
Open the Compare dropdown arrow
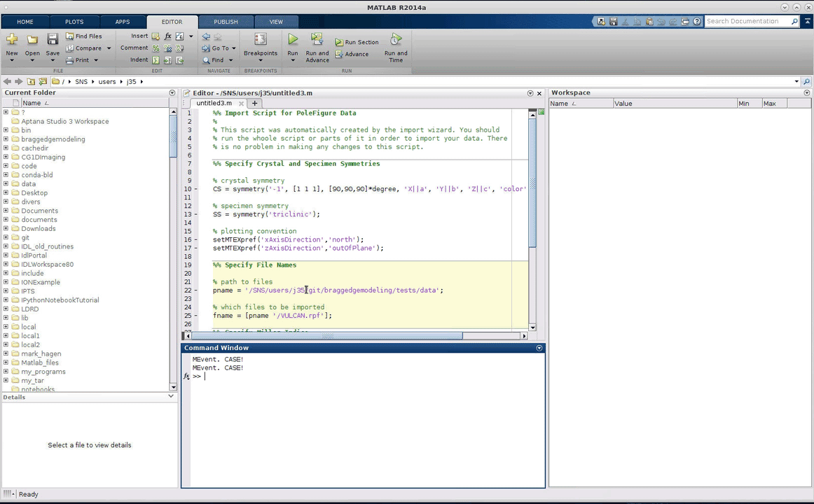(109, 48)
